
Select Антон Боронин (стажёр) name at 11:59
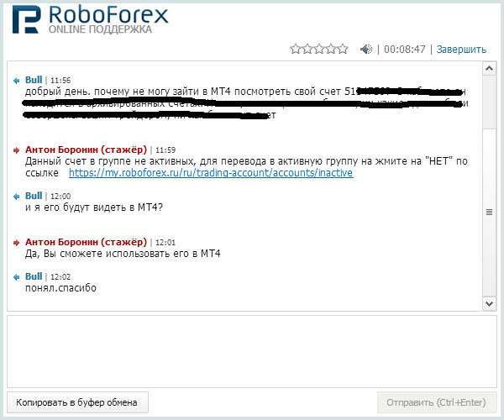tap(86, 150)
